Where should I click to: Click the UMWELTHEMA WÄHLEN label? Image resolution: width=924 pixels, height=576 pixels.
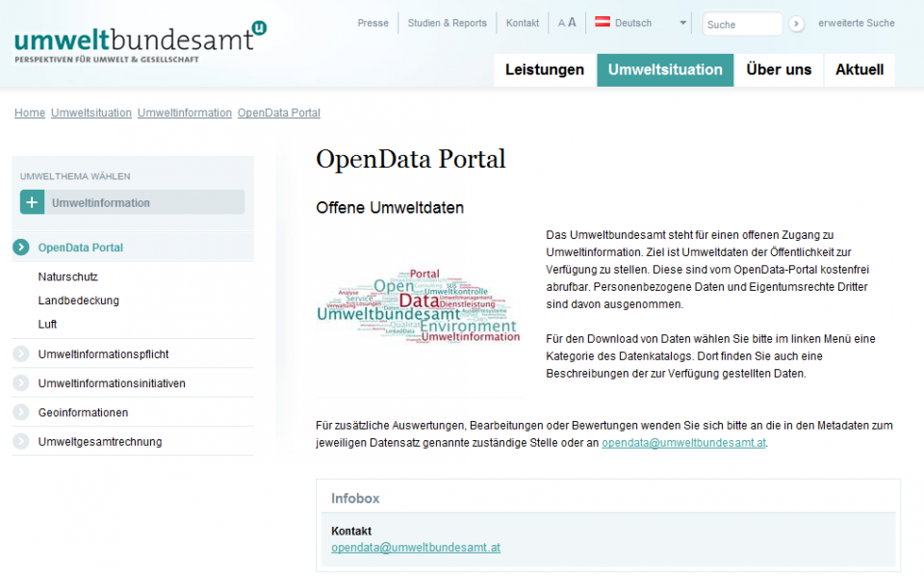coord(75,176)
